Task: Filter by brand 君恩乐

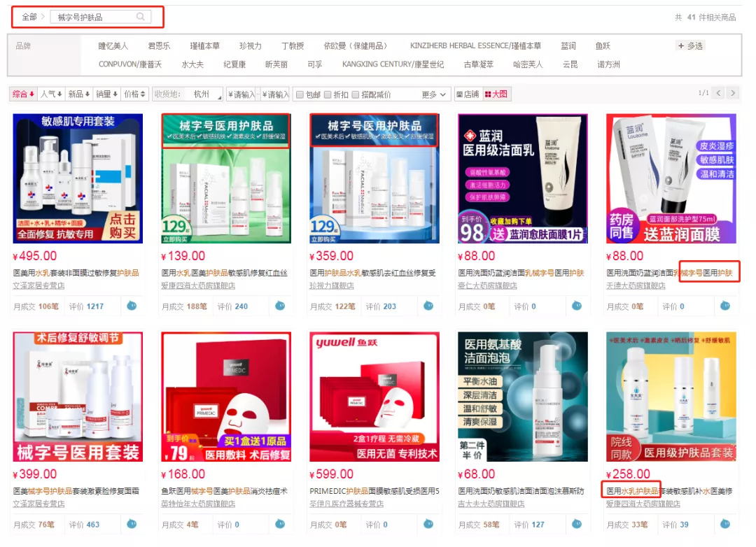Action: pyautogui.click(x=159, y=45)
